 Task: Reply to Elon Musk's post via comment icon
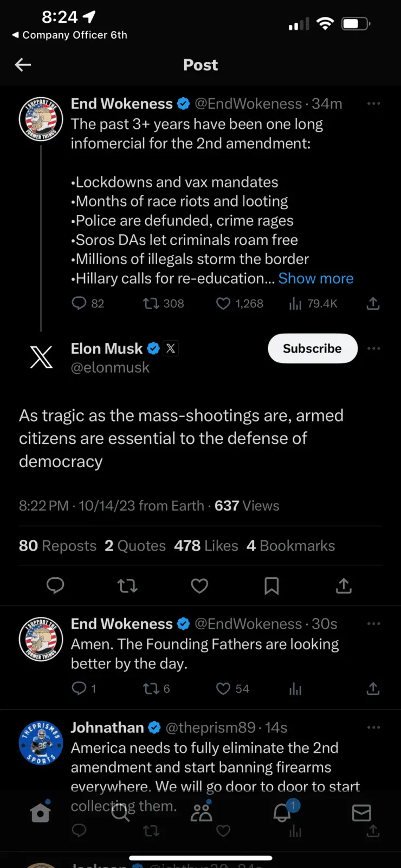tap(55, 586)
